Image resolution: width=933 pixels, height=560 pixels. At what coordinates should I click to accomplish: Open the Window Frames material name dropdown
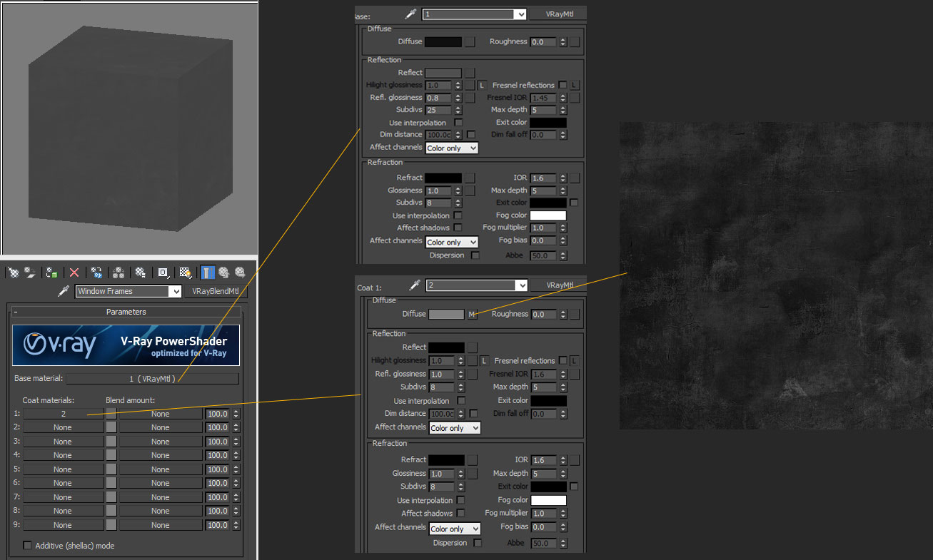pyautogui.click(x=176, y=291)
